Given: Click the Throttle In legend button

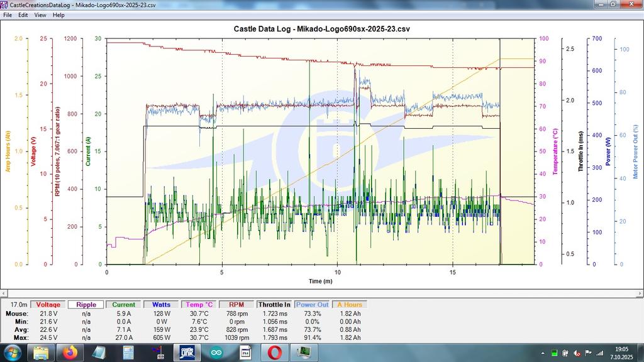Looking at the screenshot, I should [274, 305].
